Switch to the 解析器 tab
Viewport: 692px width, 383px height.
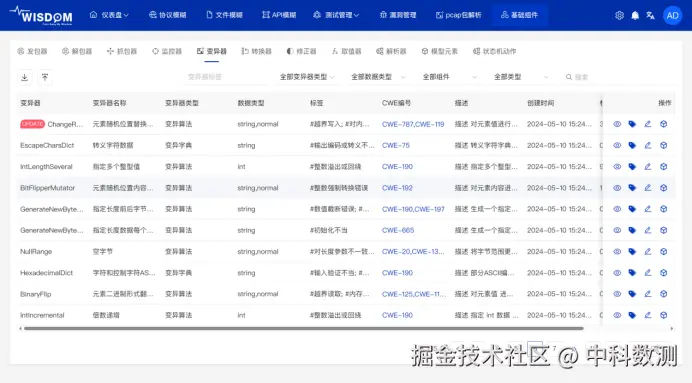click(x=391, y=51)
